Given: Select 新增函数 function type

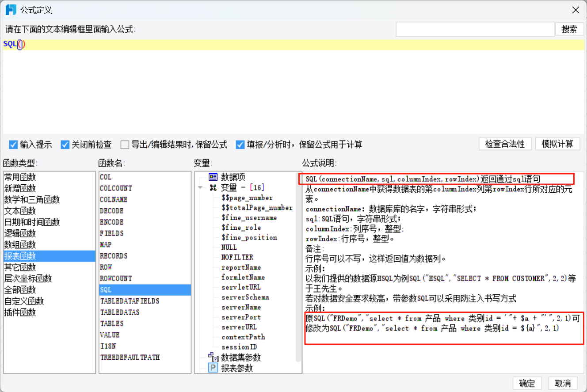Looking at the screenshot, I should point(49,188).
